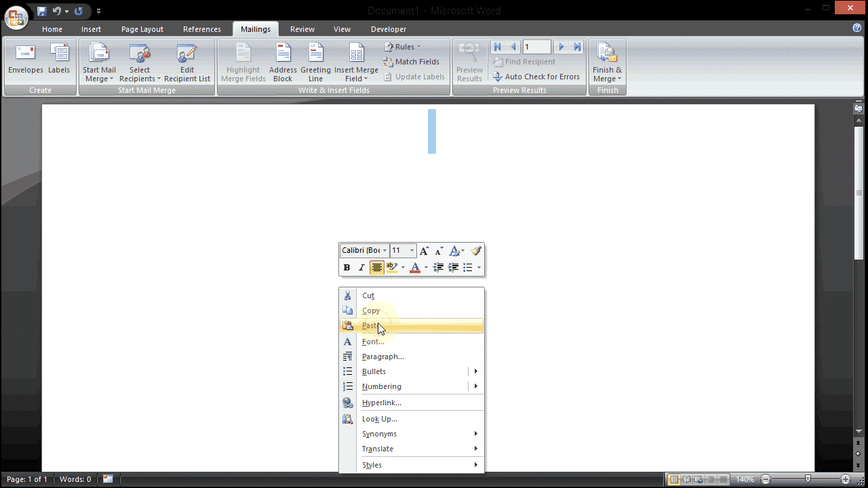The image size is (868, 488).
Task: Switch to the Home tab
Action: tap(52, 29)
